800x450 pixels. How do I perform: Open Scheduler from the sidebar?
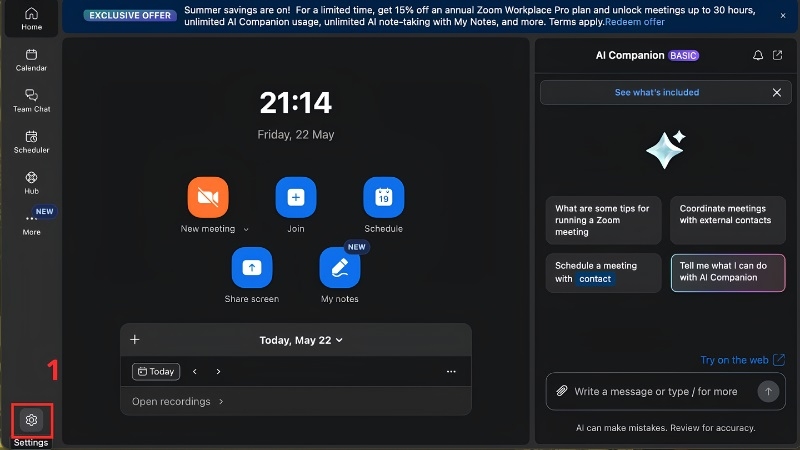pos(31,142)
